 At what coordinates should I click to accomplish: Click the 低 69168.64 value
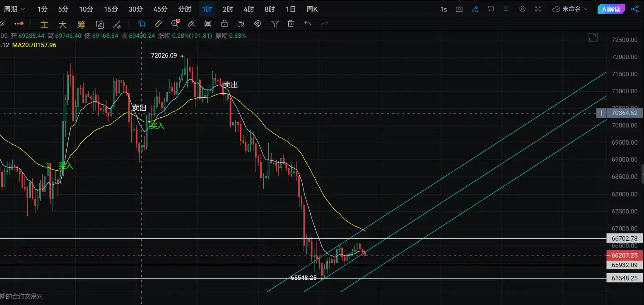coord(101,36)
